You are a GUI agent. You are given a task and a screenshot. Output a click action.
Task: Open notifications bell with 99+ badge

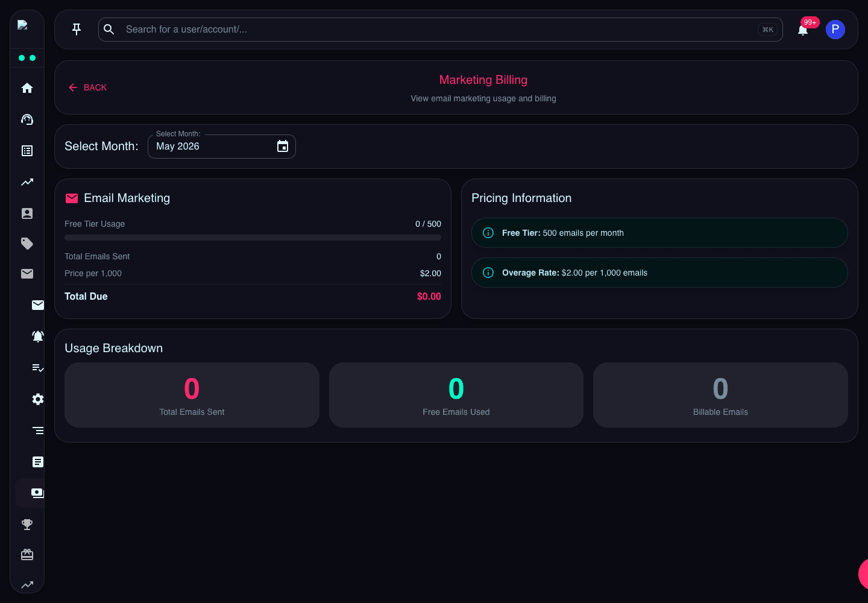(x=803, y=30)
